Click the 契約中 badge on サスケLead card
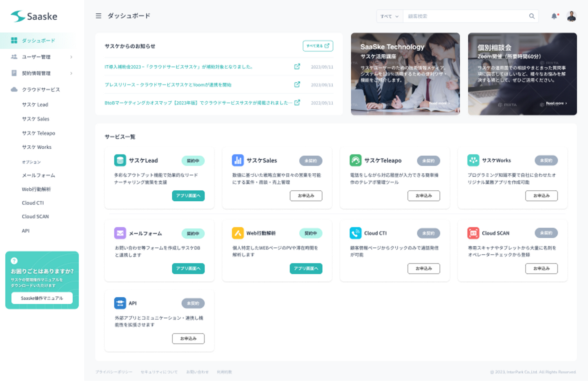The height and width of the screenshot is (381, 588). tap(193, 161)
